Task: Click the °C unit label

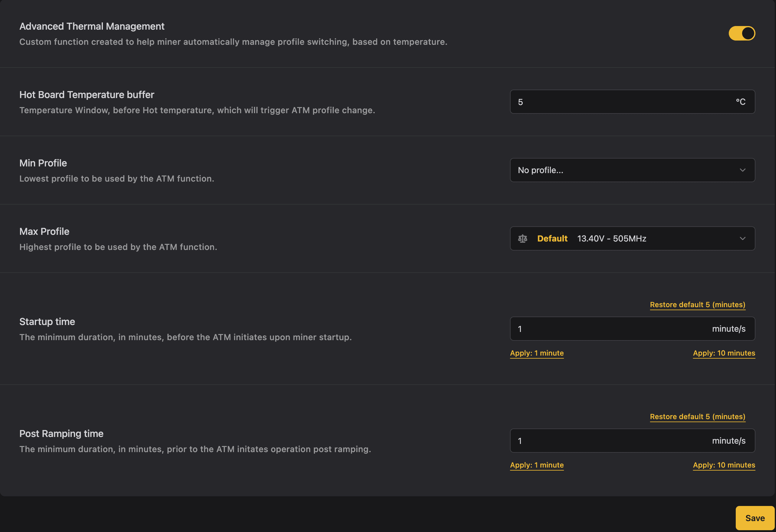Action: tap(740, 101)
